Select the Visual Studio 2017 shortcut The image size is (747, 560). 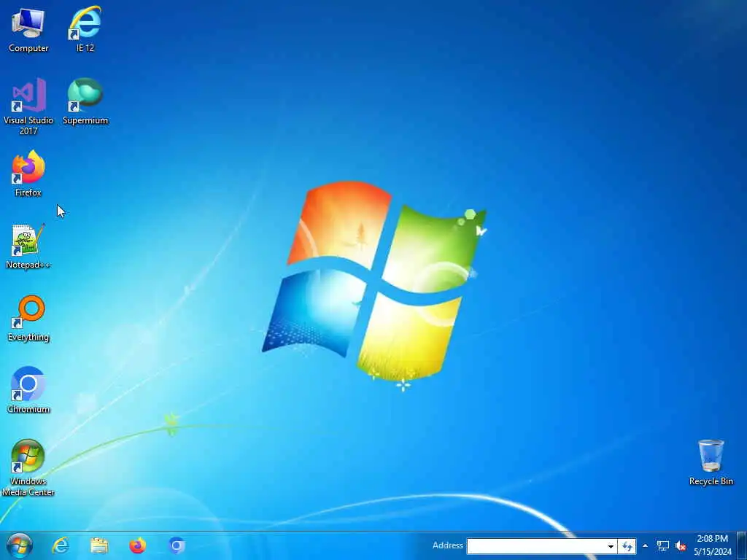pyautogui.click(x=28, y=106)
